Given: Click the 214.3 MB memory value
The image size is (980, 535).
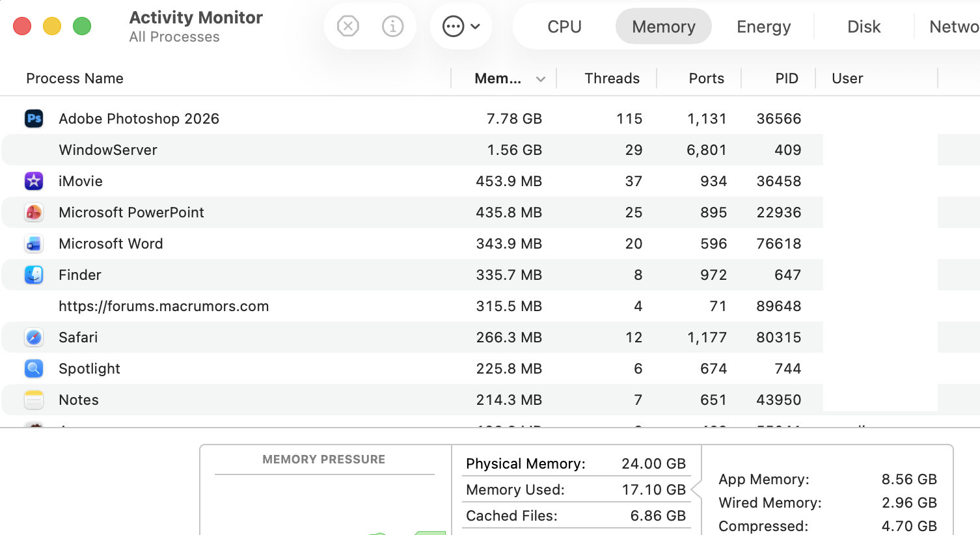Looking at the screenshot, I should (x=509, y=400).
